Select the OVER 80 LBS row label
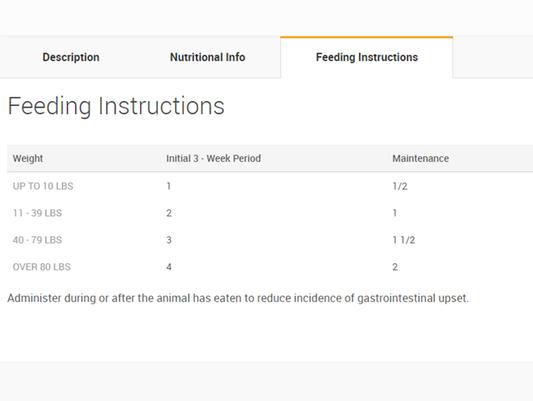This screenshot has width=533, height=401. pyautogui.click(x=41, y=267)
